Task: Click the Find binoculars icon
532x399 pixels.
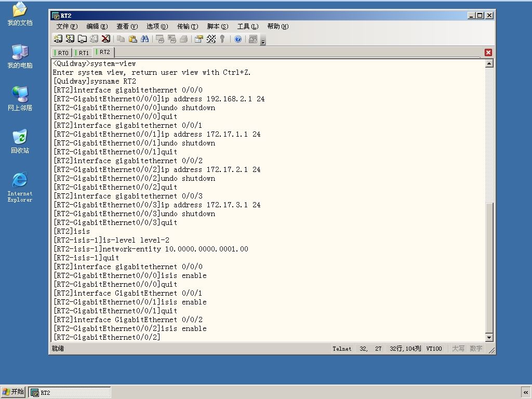Action: click(145, 39)
